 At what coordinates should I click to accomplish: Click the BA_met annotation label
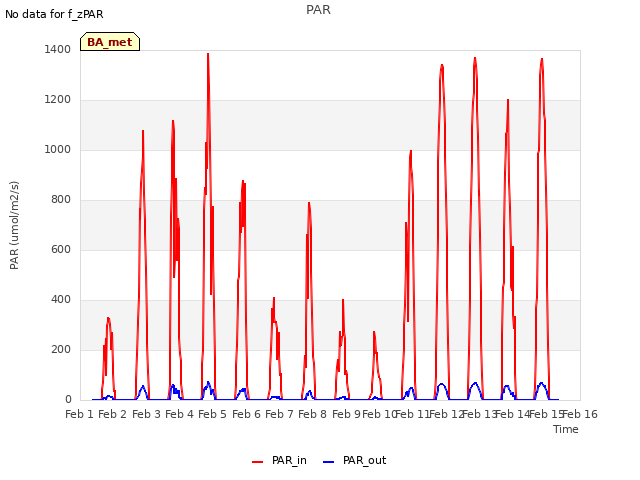(110, 42)
